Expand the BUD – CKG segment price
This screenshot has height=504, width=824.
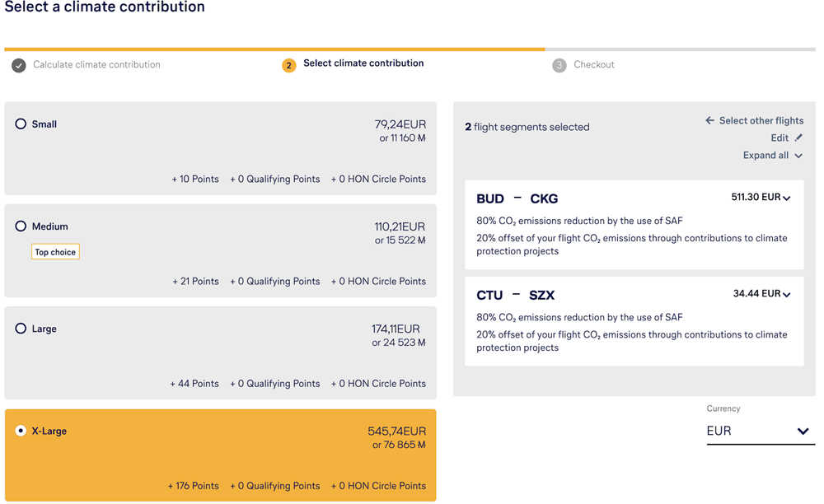(760, 198)
